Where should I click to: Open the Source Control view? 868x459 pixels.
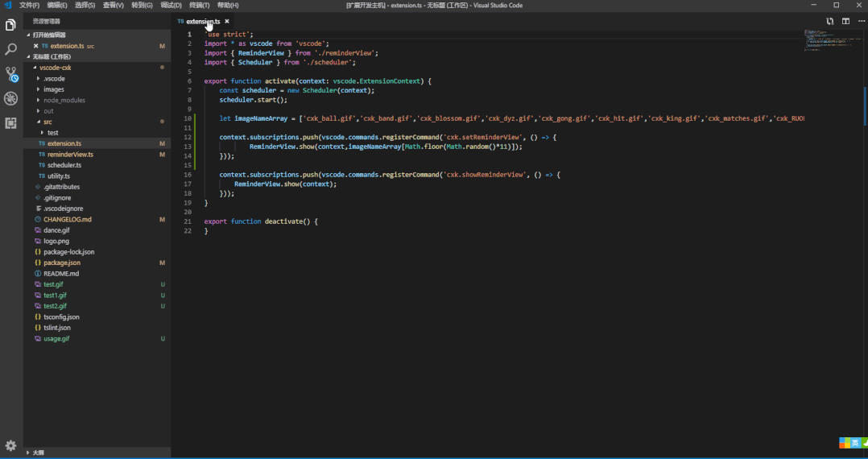(10, 74)
